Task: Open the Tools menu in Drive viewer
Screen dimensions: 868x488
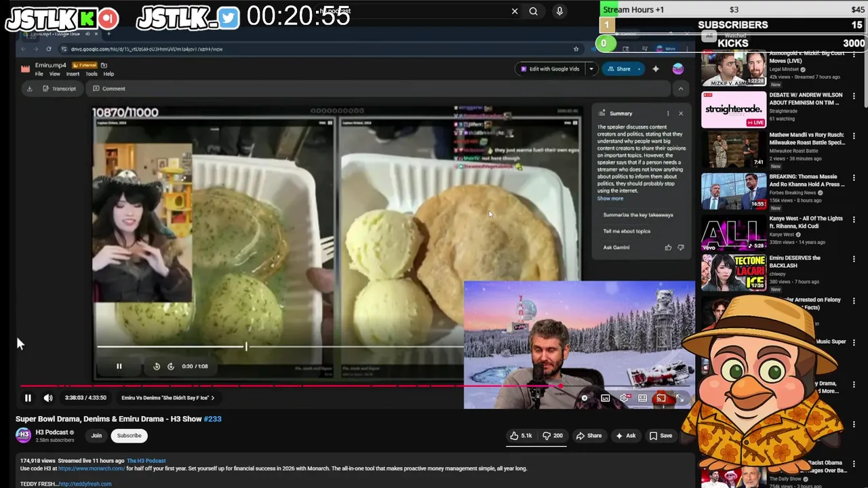Action: pyautogui.click(x=92, y=74)
